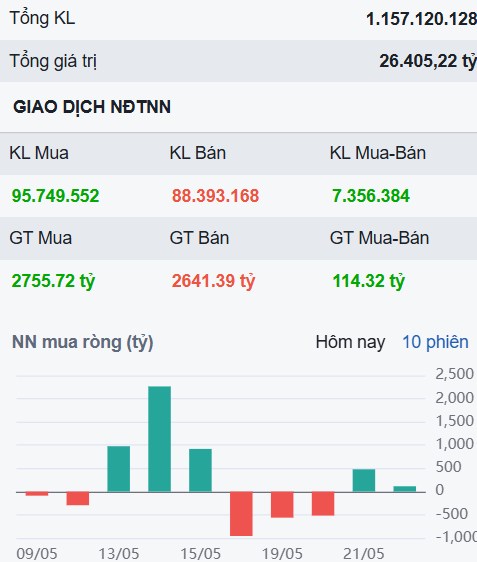Image resolution: width=477 pixels, height=562 pixels.
Task: Click the Tổng KL label
Action: point(42,18)
